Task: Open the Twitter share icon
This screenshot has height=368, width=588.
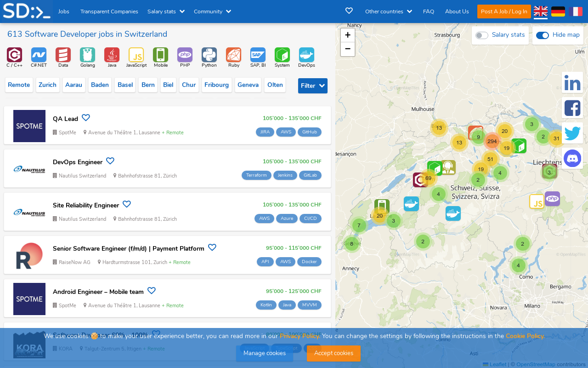Action: (572, 133)
